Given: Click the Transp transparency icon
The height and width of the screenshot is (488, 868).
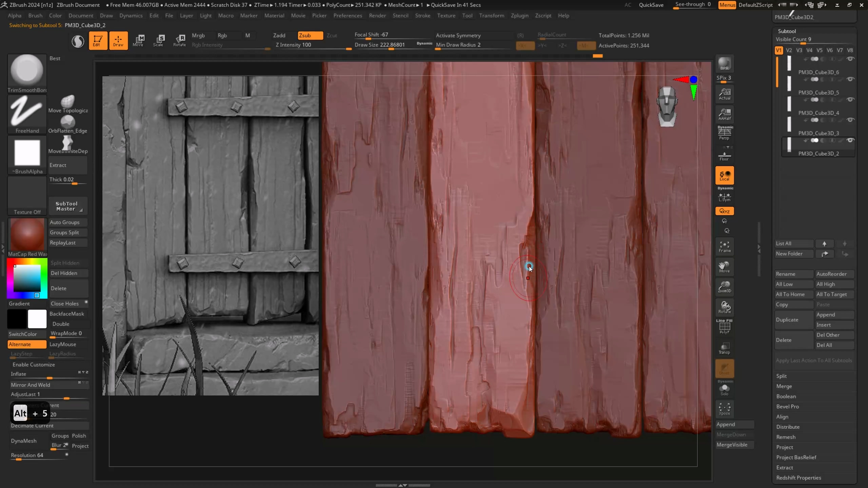Looking at the screenshot, I should point(724,348).
